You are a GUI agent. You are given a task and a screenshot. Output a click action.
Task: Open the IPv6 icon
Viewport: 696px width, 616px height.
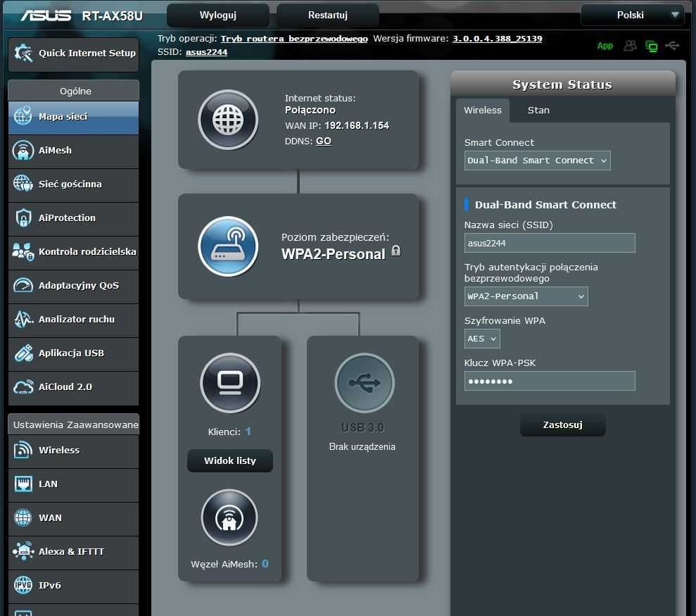pos(23,585)
